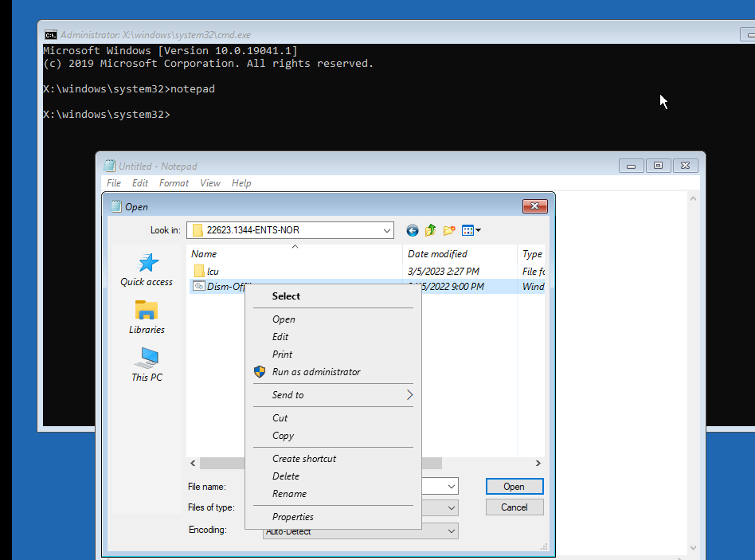Go back using the blue back arrow icon
This screenshot has height=560, width=755.
[413, 231]
